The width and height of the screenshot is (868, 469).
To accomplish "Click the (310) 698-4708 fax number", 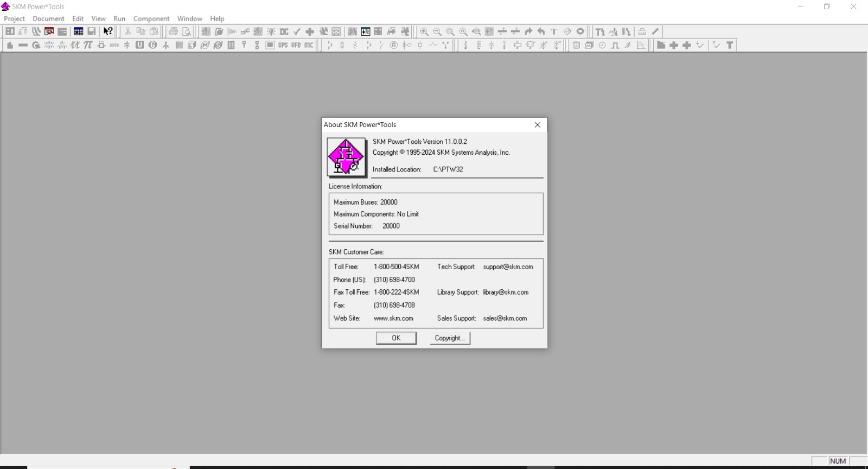I will 394,305.
